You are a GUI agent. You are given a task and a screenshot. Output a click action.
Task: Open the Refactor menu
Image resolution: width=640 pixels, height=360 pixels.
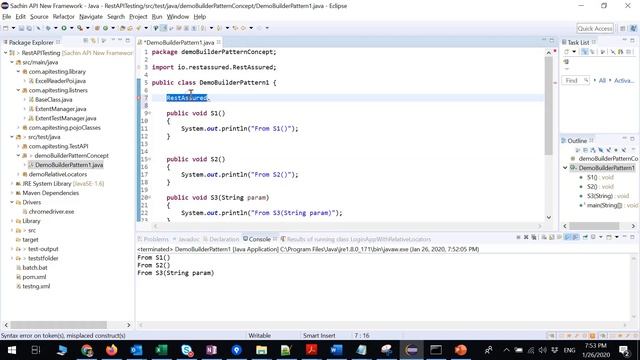[x=64, y=17]
